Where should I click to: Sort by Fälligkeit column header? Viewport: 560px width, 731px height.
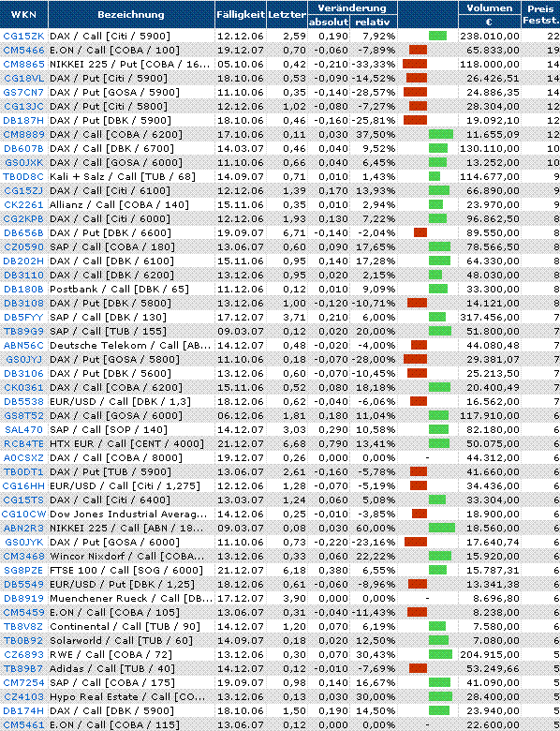(x=241, y=14)
